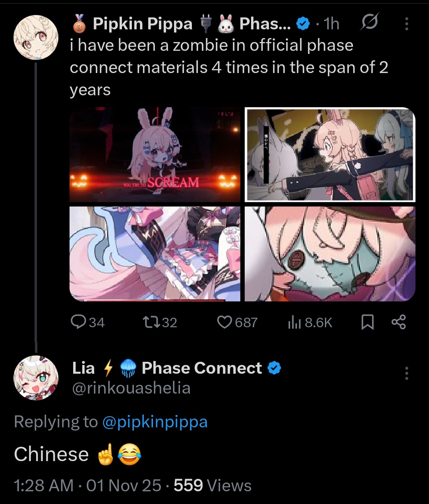Open the top-right highlighted anime image
Viewport: 429px width, 504px height.
[x=330, y=154]
